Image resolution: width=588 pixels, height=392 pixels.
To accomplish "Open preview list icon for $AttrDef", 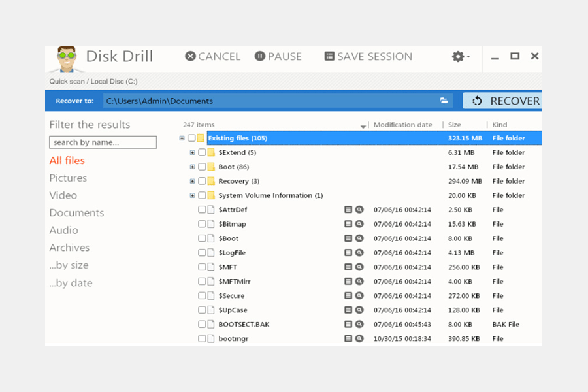I will pos(348,210).
